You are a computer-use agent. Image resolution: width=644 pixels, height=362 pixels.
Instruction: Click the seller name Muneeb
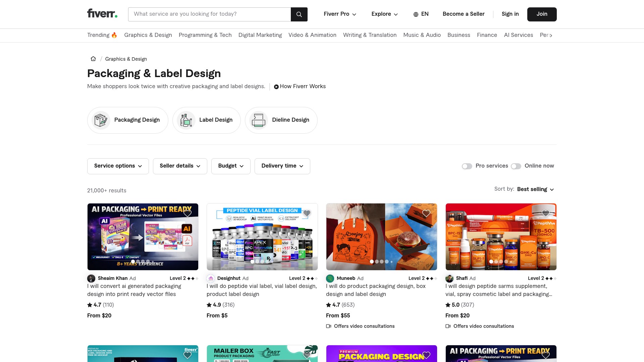point(346,279)
